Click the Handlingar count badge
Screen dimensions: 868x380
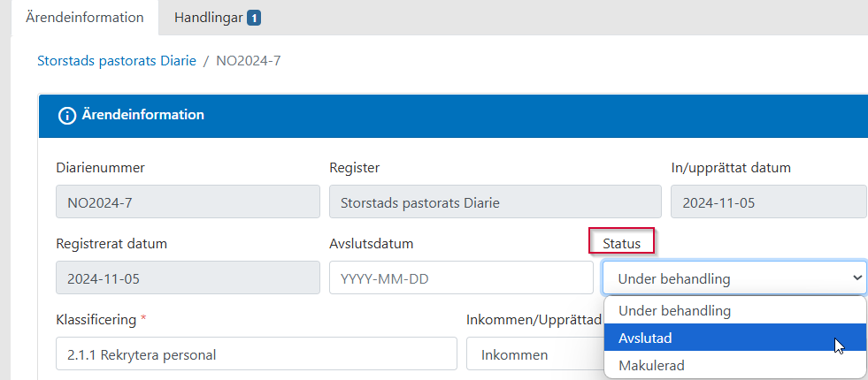(254, 19)
